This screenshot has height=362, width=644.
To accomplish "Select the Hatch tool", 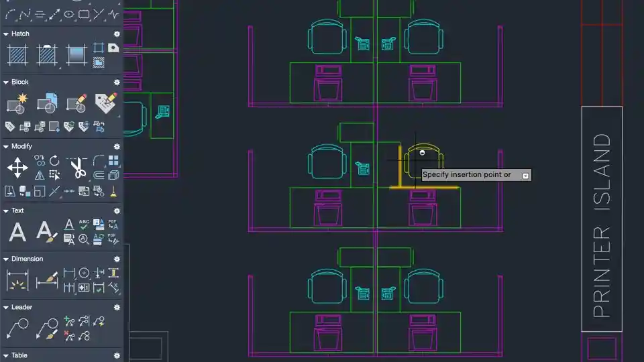I will (17, 55).
